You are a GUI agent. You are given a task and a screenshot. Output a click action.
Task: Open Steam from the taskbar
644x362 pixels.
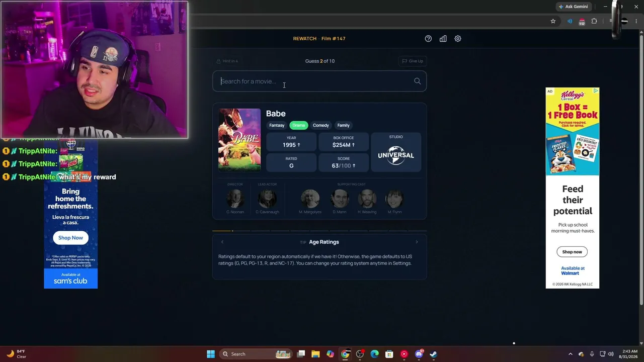coord(434,354)
